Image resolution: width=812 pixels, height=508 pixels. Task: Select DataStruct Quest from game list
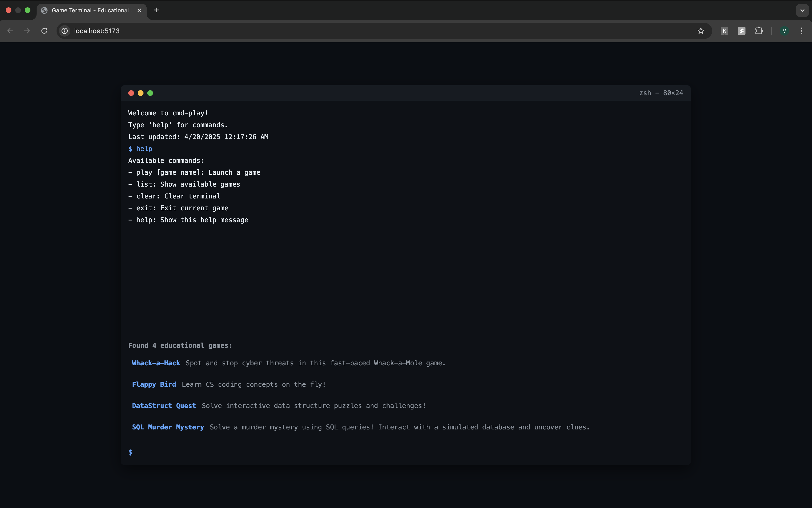coord(164,405)
